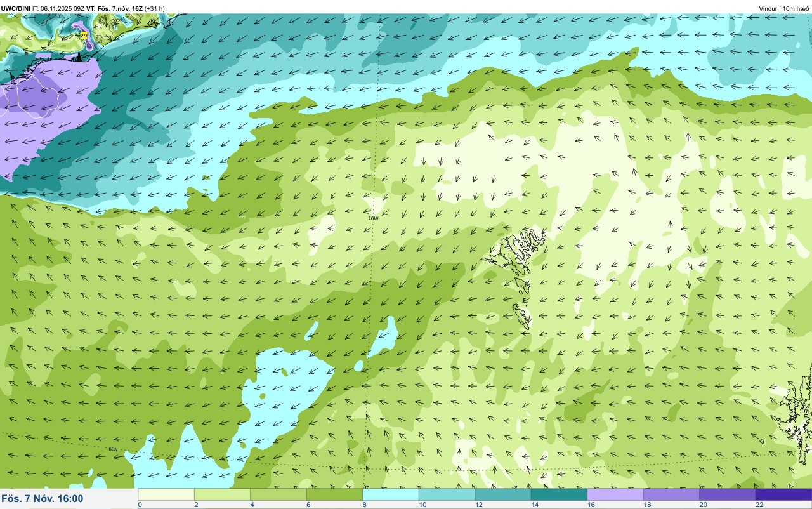Click the 'Fös. 7 Nóv. 16:00' date label

point(43,499)
